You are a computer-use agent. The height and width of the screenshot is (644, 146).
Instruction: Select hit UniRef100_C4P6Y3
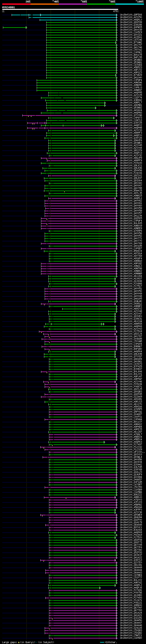[131, 118]
